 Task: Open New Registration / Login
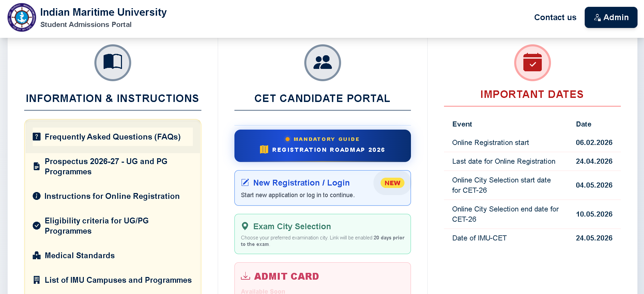[301, 183]
